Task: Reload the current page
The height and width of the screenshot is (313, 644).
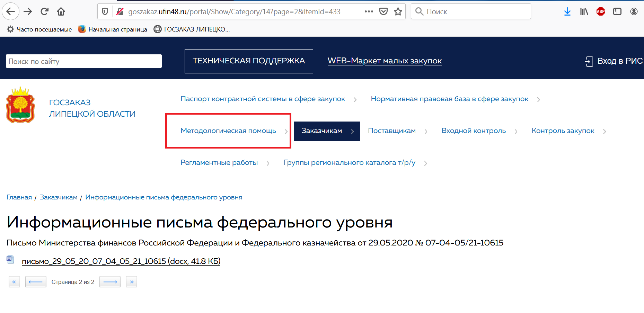Action: pyautogui.click(x=44, y=11)
